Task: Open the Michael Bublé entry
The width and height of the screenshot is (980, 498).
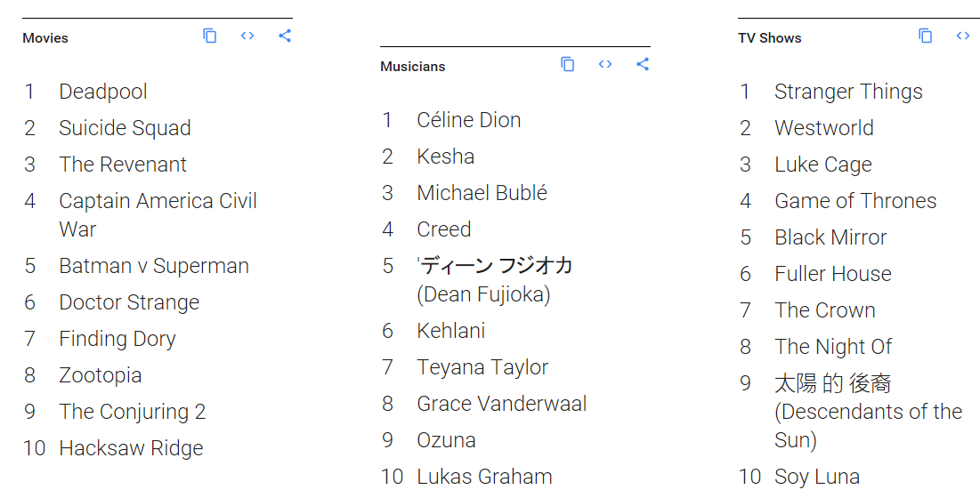Action: pyautogui.click(x=482, y=193)
